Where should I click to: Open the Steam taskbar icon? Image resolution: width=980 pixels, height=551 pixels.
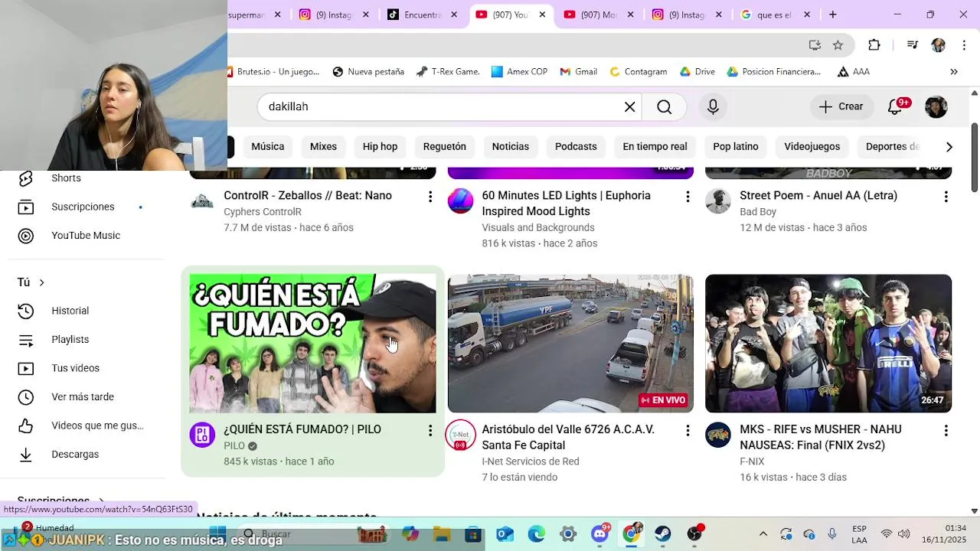click(x=662, y=533)
